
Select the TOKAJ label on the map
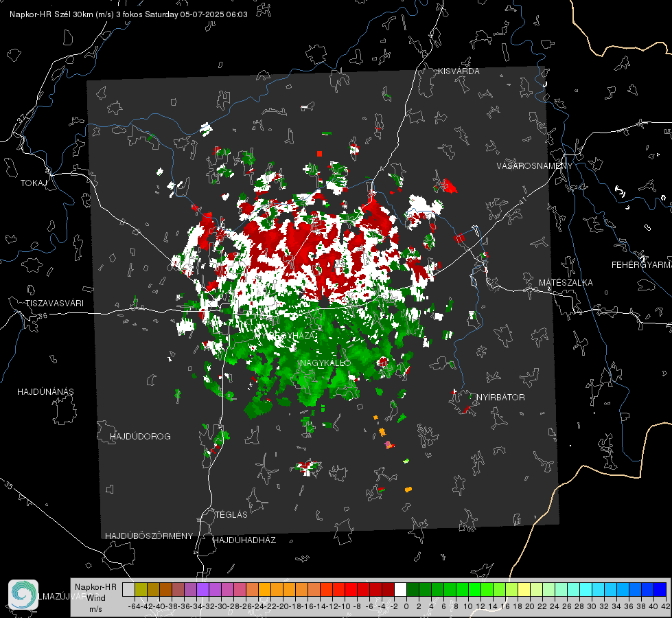click(34, 183)
